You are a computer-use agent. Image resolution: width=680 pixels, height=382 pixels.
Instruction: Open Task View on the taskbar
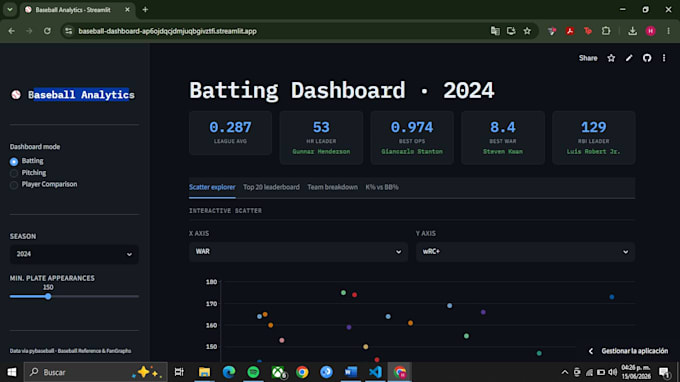(179, 372)
